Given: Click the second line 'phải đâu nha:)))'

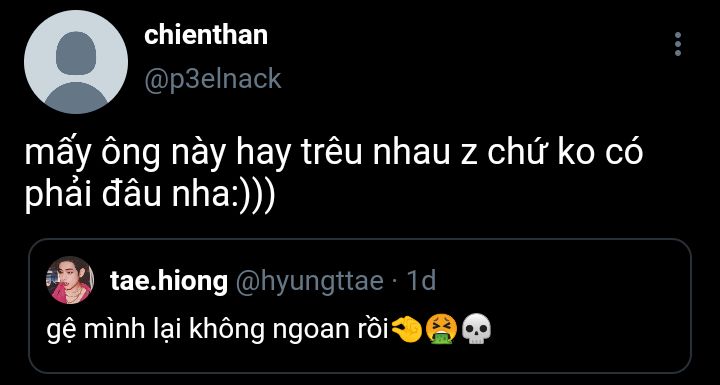Looking at the screenshot, I should 150,196.
